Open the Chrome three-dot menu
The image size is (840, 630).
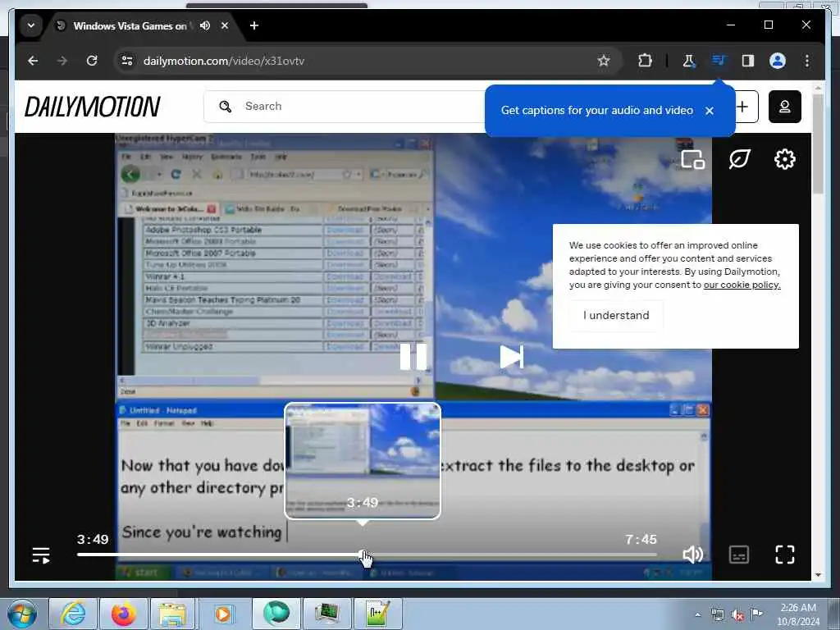(807, 61)
